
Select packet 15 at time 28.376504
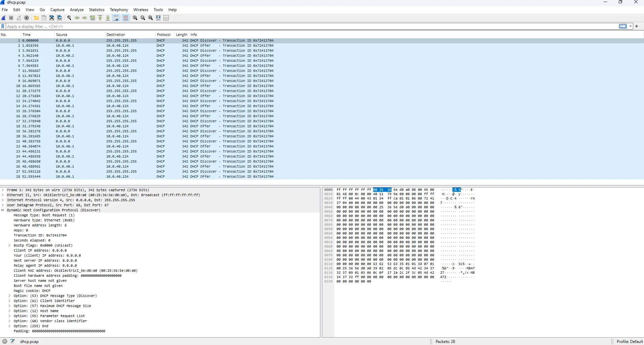[x=322, y=111]
